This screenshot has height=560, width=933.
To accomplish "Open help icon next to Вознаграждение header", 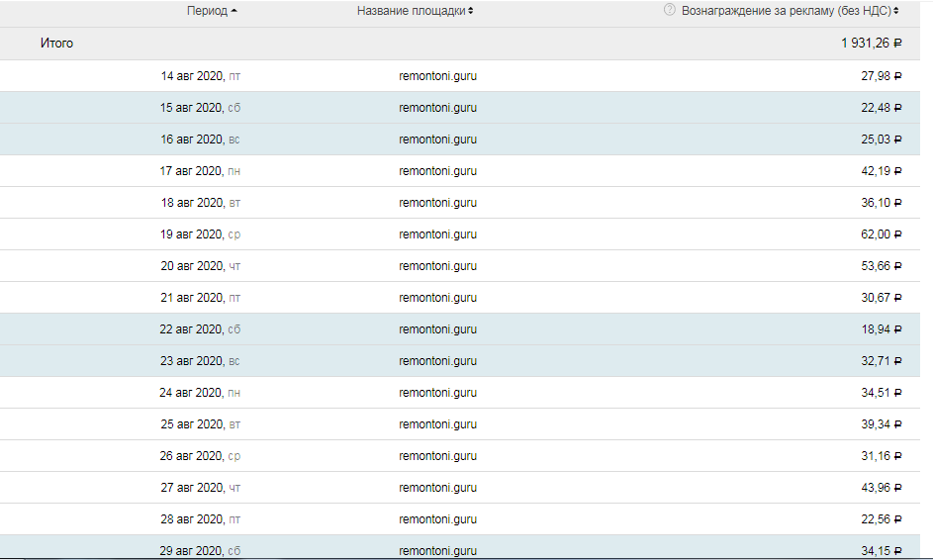I will click(670, 10).
